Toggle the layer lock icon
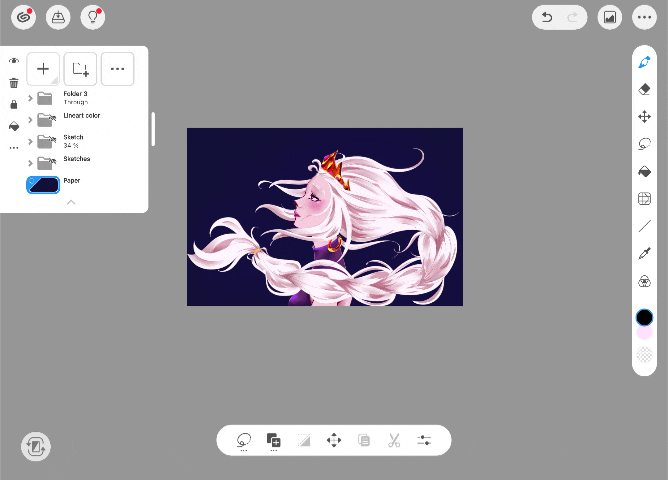This screenshot has width=668, height=480. tap(14, 104)
